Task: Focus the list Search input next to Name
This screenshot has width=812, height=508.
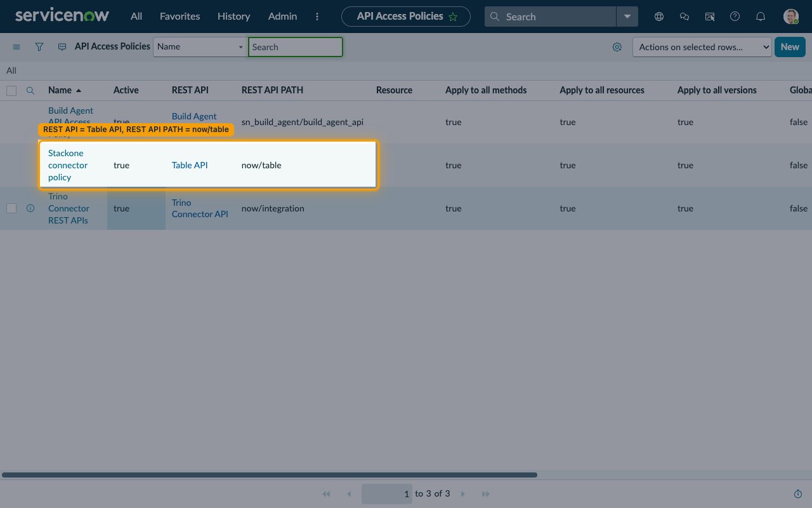Action: tap(296, 47)
